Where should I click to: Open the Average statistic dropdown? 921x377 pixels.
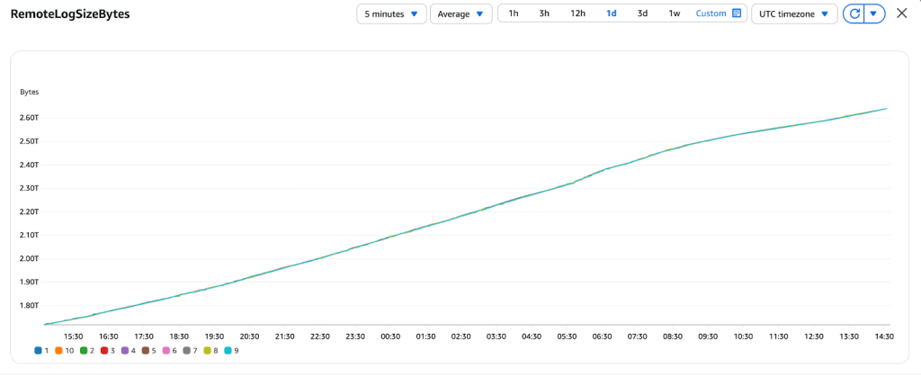pyautogui.click(x=461, y=14)
